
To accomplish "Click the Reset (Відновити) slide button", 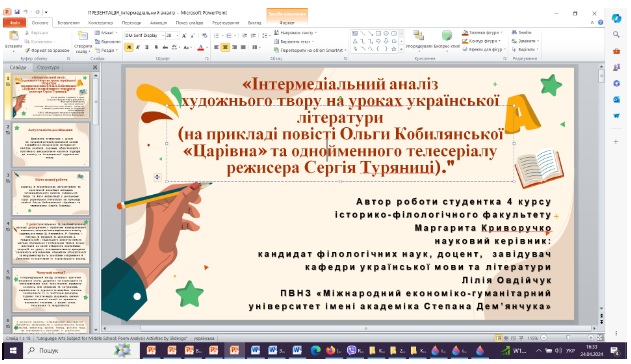I will point(107,41).
